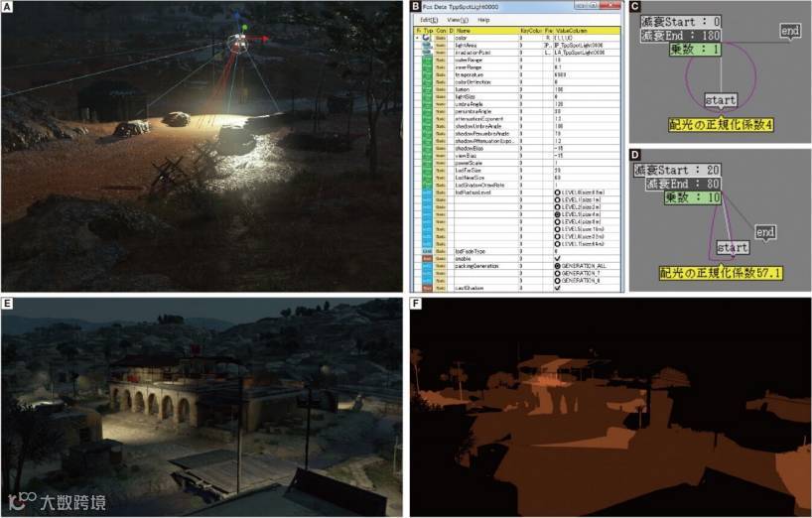Screen dimensions: 812x518
Task: Select the powerScale property name cell
Action: click(x=486, y=163)
